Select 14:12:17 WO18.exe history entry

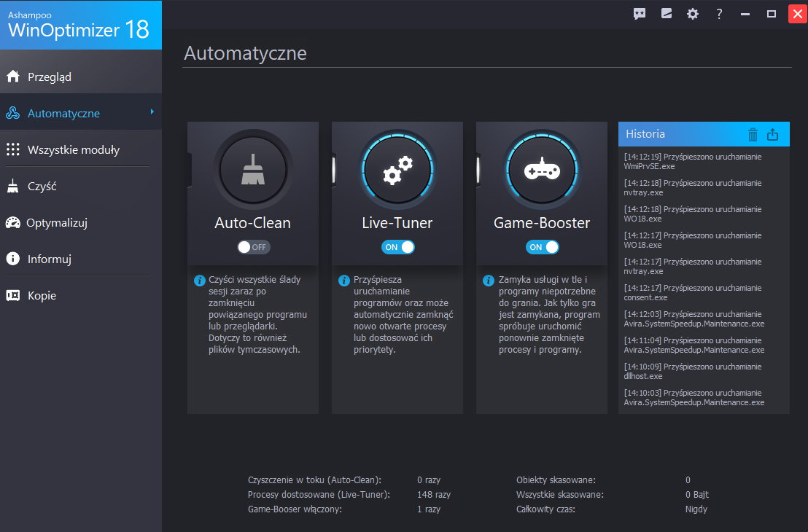coord(693,240)
